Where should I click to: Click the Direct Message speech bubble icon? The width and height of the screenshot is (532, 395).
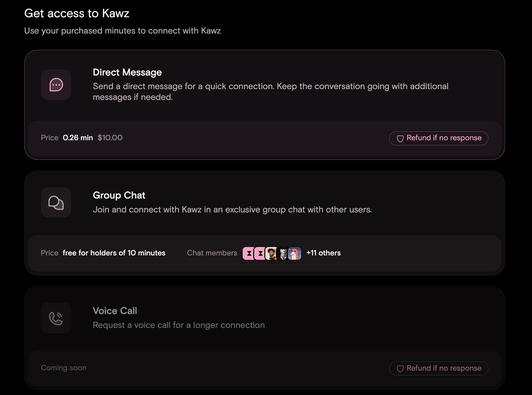56,85
